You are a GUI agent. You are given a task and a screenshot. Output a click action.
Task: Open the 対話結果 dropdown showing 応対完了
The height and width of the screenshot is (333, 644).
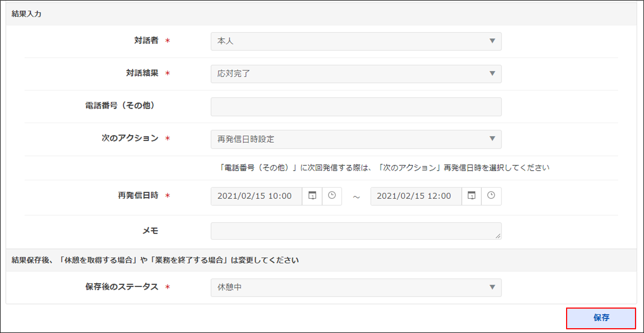click(x=356, y=74)
